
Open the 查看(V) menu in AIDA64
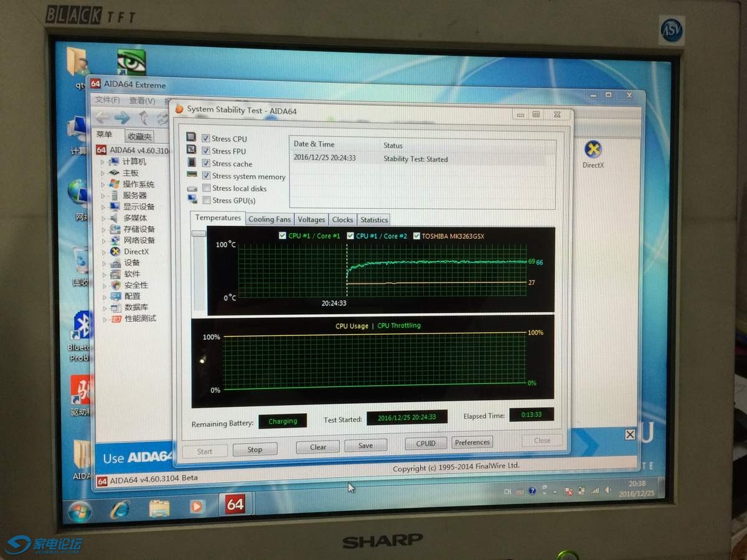(142, 101)
